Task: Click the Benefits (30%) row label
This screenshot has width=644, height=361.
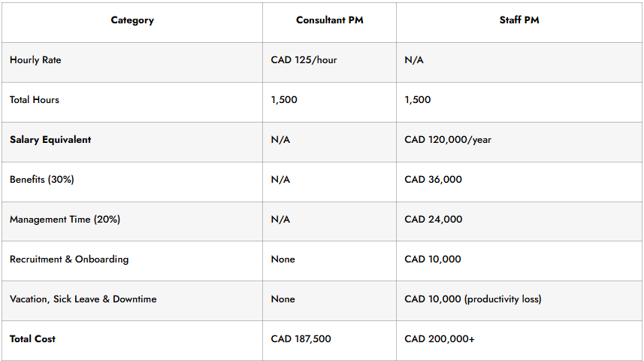Action: pyautogui.click(x=42, y=180)
